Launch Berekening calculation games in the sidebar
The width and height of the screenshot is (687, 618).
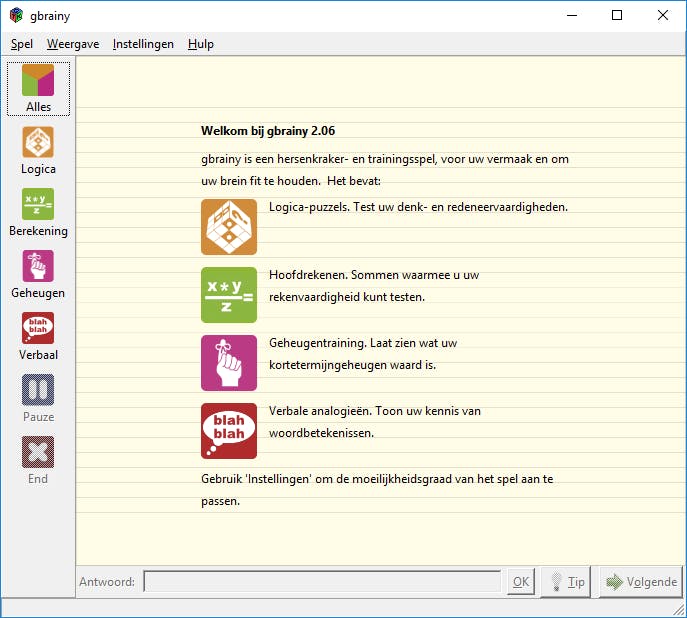38,213
